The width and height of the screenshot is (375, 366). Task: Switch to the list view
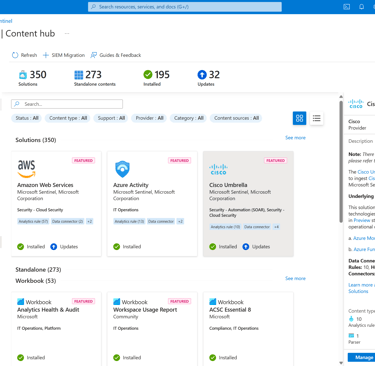pos(316,118)
